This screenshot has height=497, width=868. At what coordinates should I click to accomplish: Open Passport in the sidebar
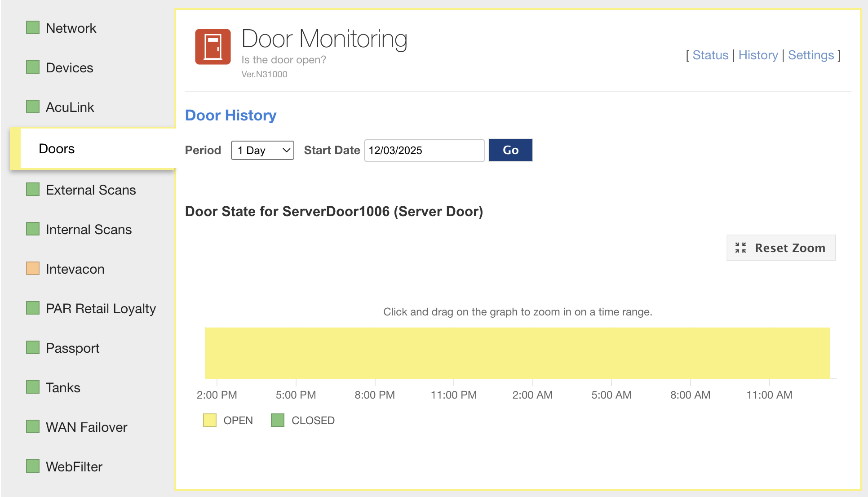coord(73,348)
